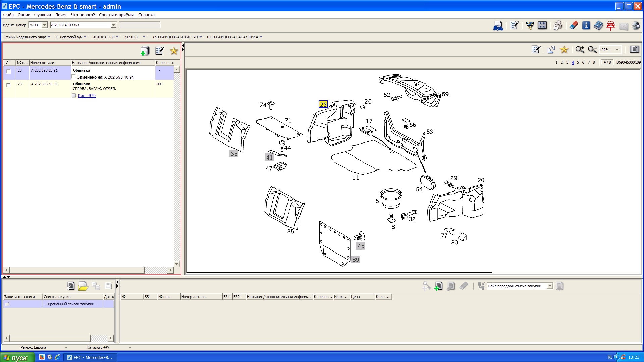Open the 'Советы и приёмы' menu
Screen dimensions: 644x362
(116, 15)
